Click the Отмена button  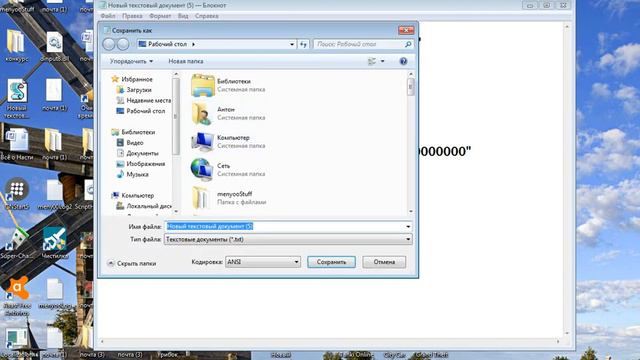point(384,262)
